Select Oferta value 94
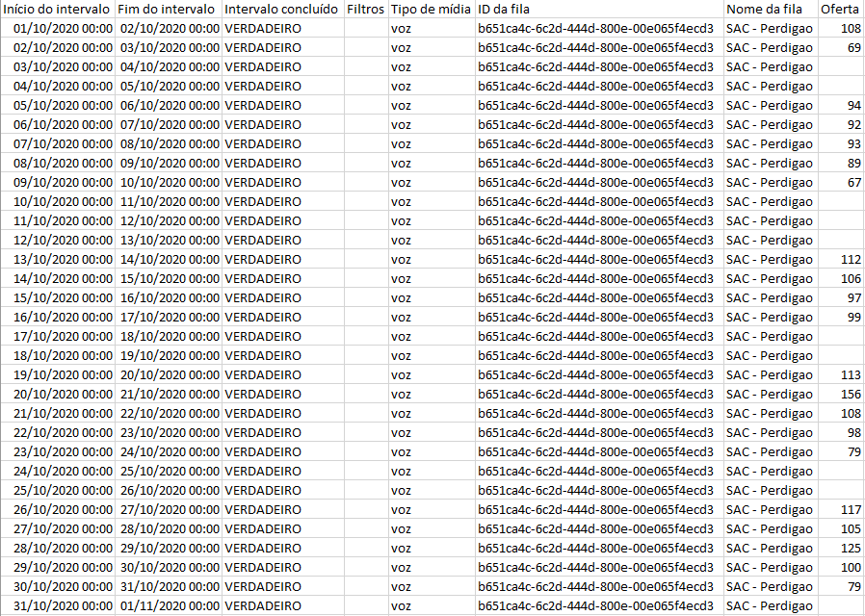This screenshot has width=865, height=616. pyautogui.click(x=841, y=106)
